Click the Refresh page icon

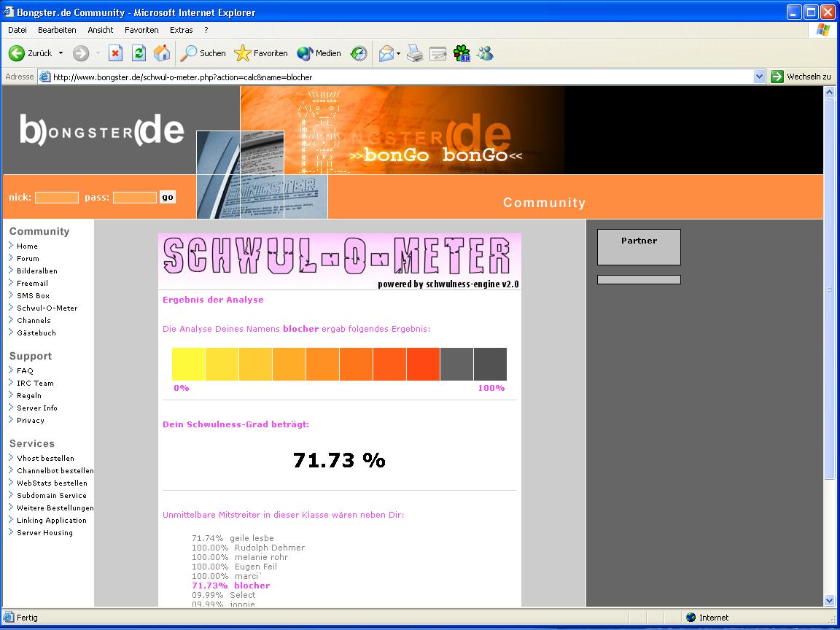tap(139, 53)
